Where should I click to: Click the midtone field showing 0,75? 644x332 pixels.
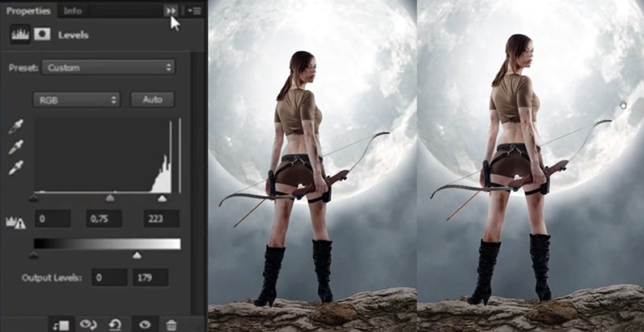(x=104, y=219)
